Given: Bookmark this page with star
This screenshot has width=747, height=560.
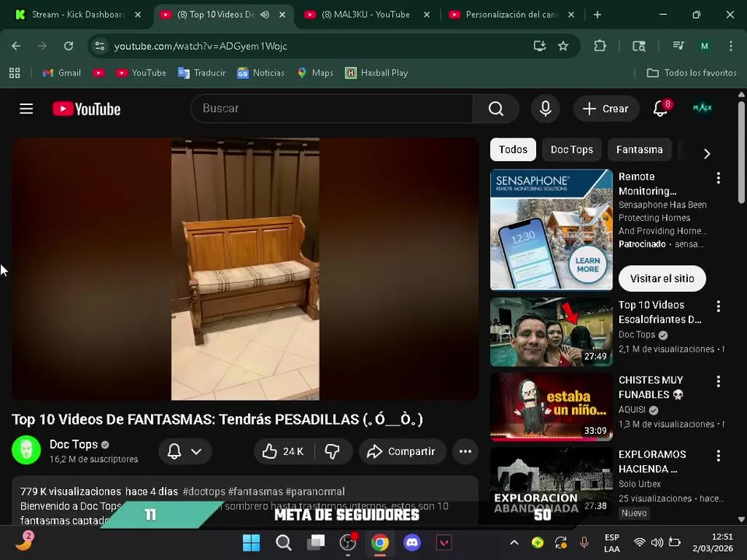Looking at the screenshot, I should [563, 46].
